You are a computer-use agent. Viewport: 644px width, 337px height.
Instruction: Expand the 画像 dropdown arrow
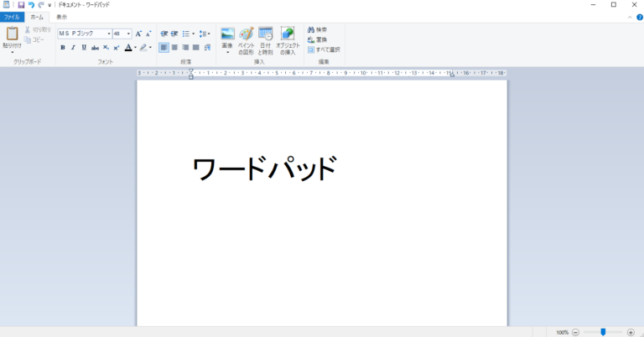(x=227, y=53)
